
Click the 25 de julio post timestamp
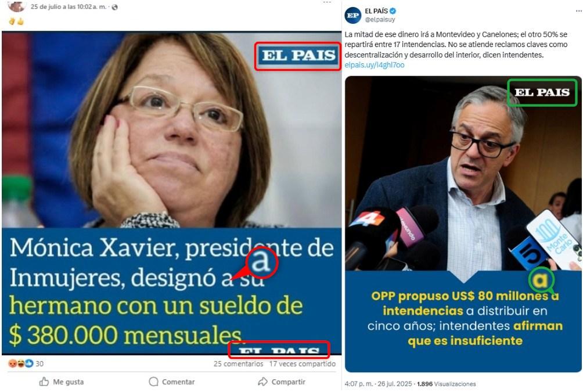69,7
